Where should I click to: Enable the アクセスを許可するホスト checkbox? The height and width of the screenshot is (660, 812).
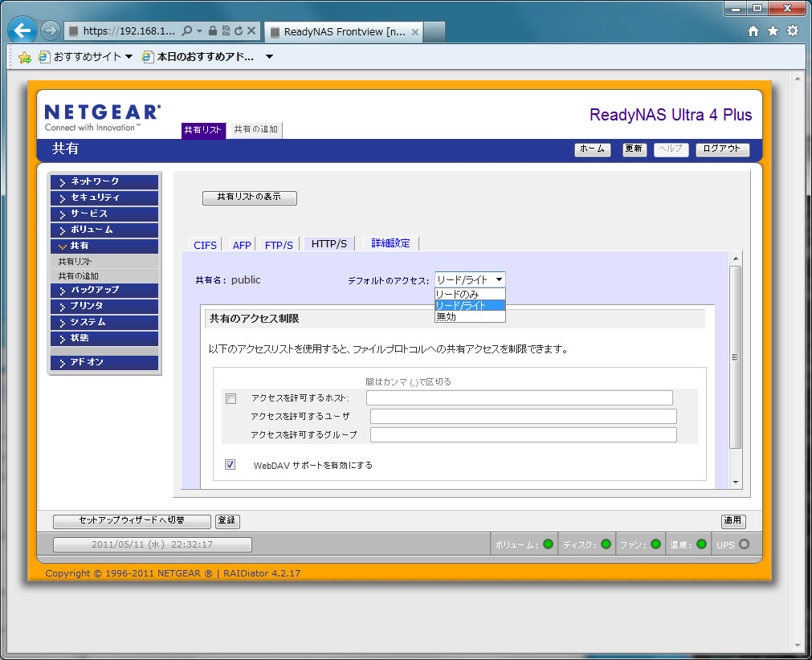pyautogui.click(x=231, y=398)
